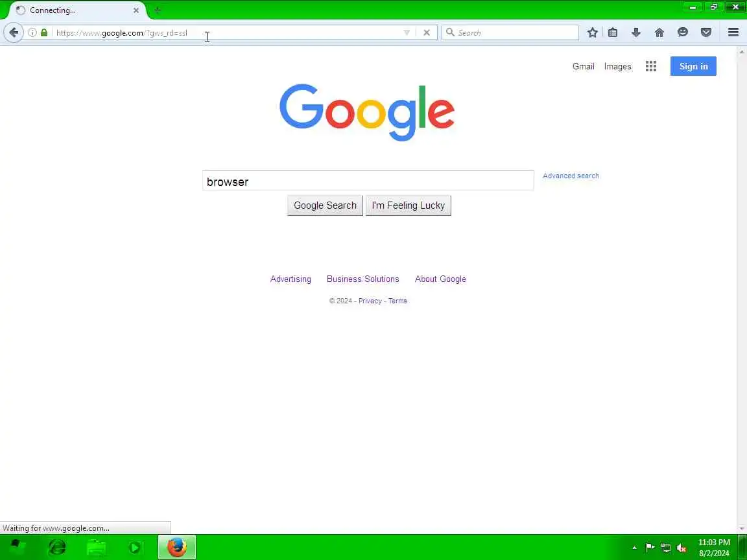747x560 pixels.
Task: Restore down the Firefox window
Action: point(714,6)
